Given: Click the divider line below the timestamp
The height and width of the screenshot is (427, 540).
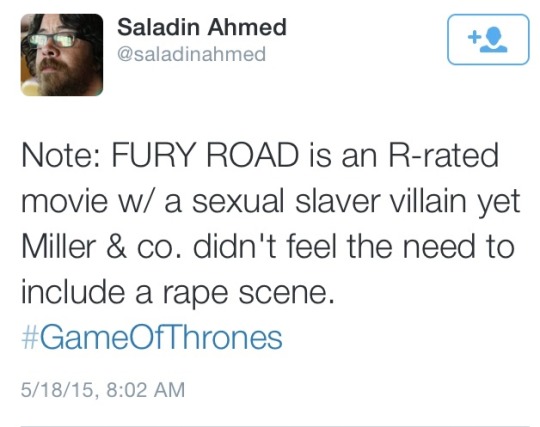Looking at the screenshot, I should [x=275, y=426].
